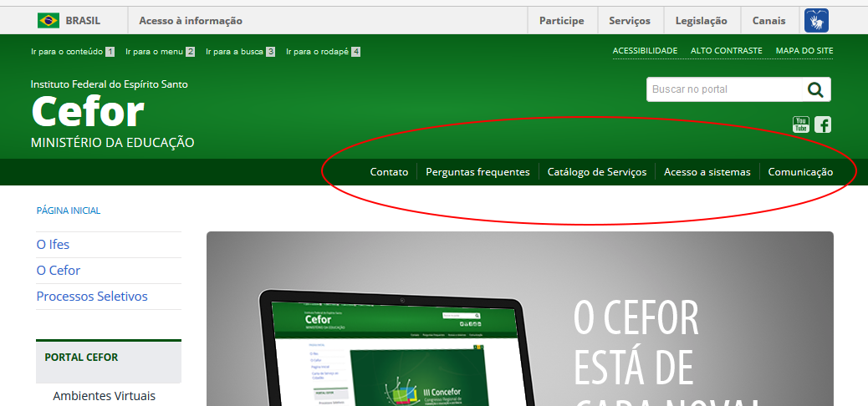
Task: Open Perguntas frequentes page
Action: (477, 171)
